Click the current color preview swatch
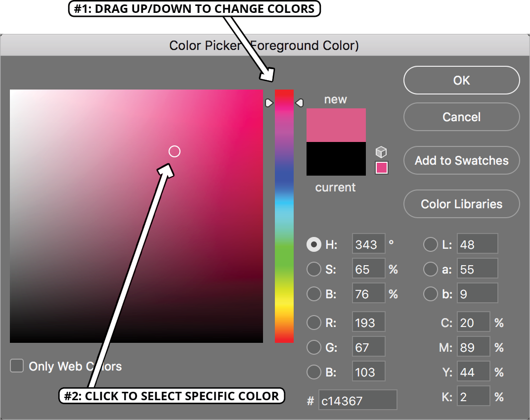The height and width of the screenshot is (420, 530). pyautogui.click(x=336, y=158)
